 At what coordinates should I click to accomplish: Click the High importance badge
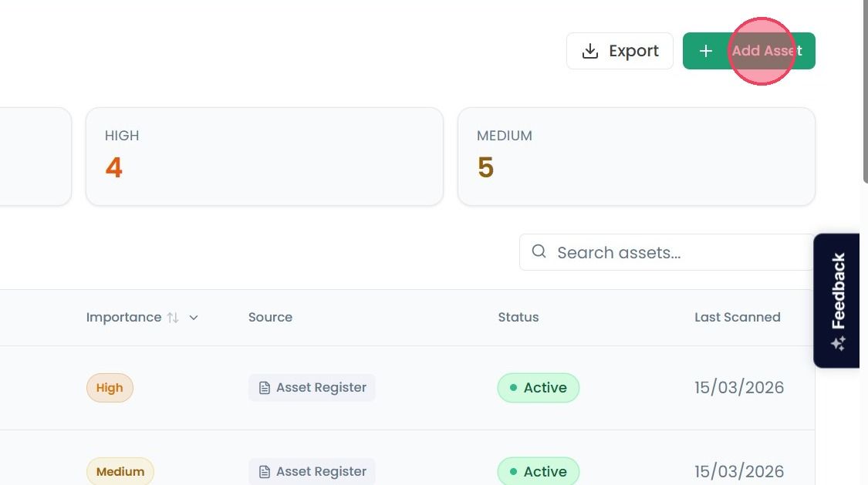point(110,388)
